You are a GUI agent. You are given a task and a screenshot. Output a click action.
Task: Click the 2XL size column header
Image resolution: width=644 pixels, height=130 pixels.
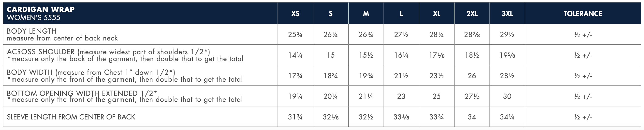[472, 14]
